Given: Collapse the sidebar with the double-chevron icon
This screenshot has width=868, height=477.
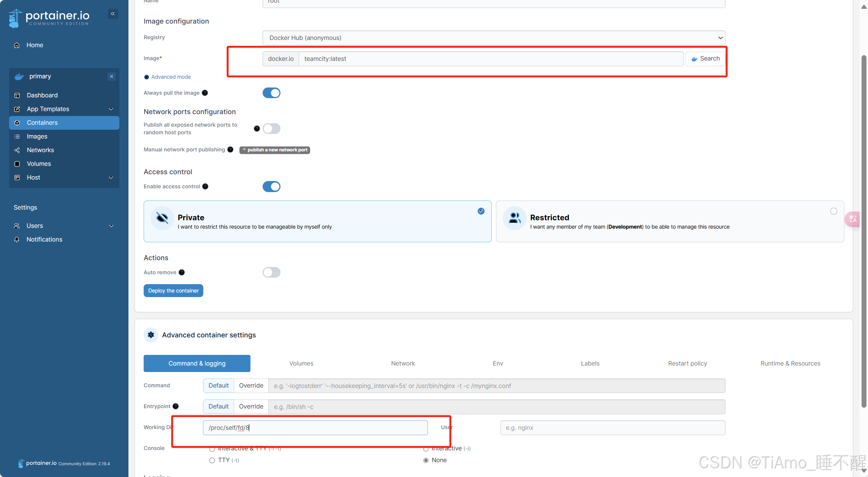Looking at the screenshot, I should click(113, 14).
